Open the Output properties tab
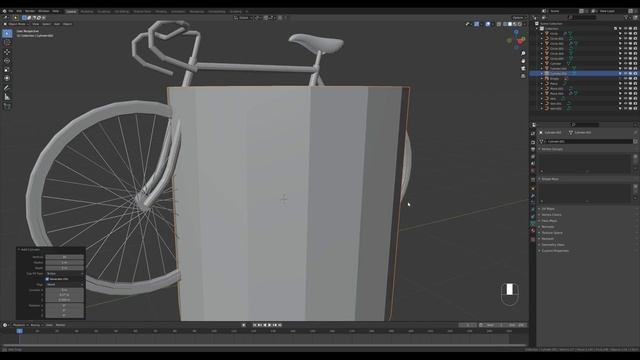640x360 pixels. [x=533, y=149]
